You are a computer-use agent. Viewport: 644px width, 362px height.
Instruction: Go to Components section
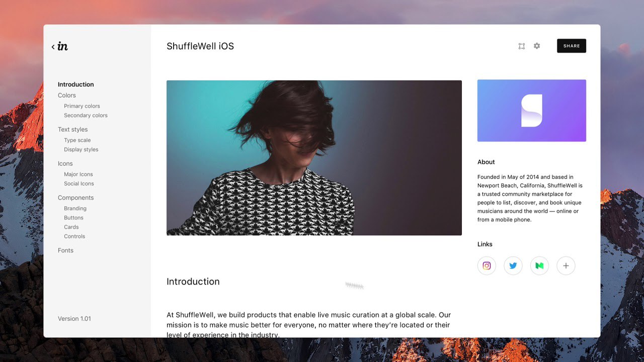tap(76, 198)
